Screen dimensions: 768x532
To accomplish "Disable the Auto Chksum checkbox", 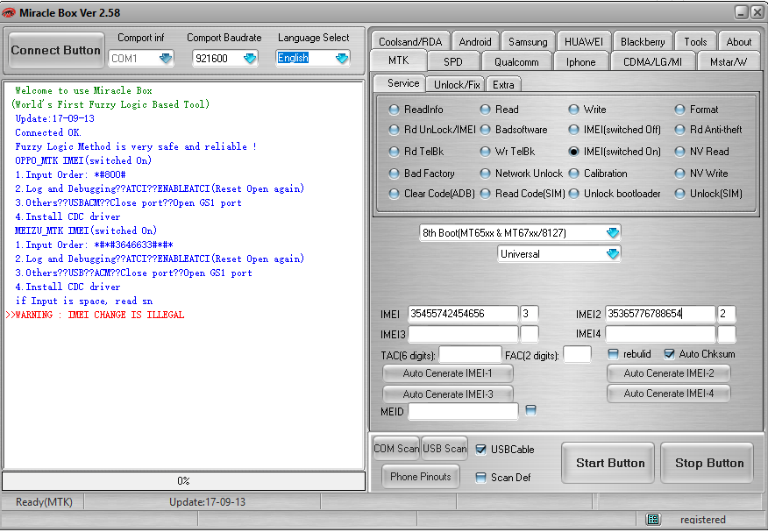I will click(x=669, y=354).
